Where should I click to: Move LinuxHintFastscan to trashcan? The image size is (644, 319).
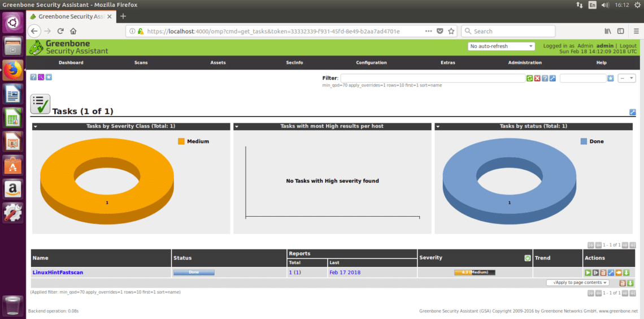(603, 273)
